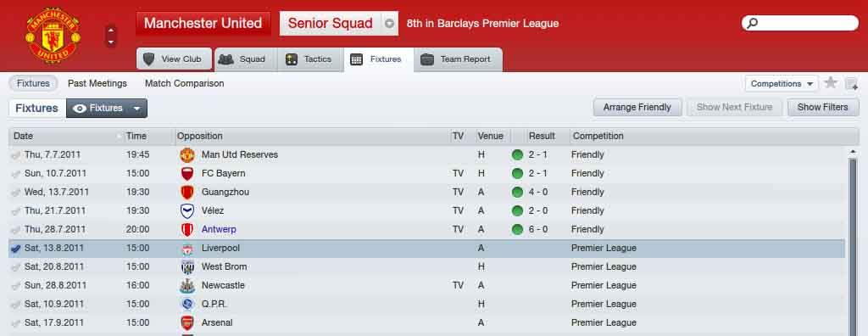
Task: Click the search input field
Action: tap(800, 23)
